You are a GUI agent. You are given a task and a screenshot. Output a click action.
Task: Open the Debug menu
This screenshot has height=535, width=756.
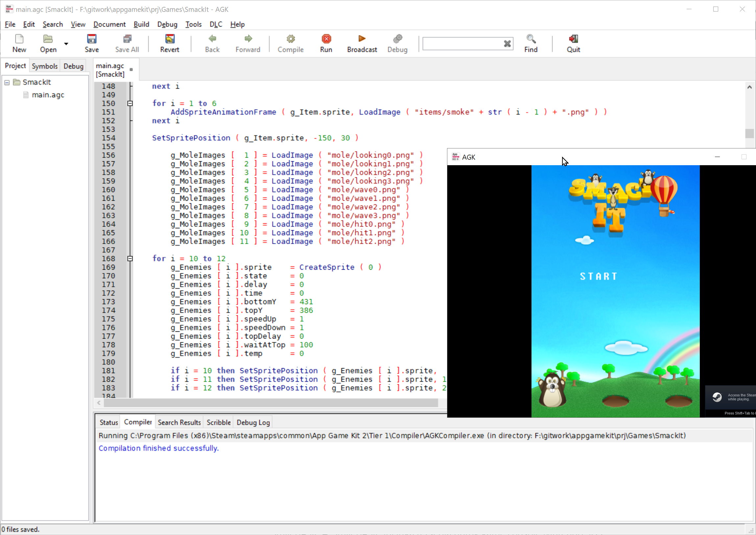(166, 24)
